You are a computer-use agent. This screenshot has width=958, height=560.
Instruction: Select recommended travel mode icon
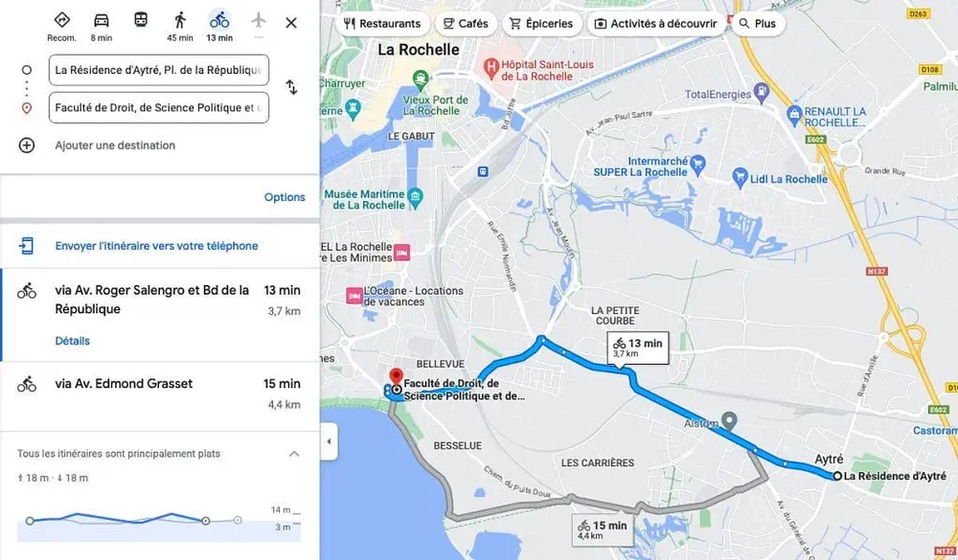click(x=61, y=20)
